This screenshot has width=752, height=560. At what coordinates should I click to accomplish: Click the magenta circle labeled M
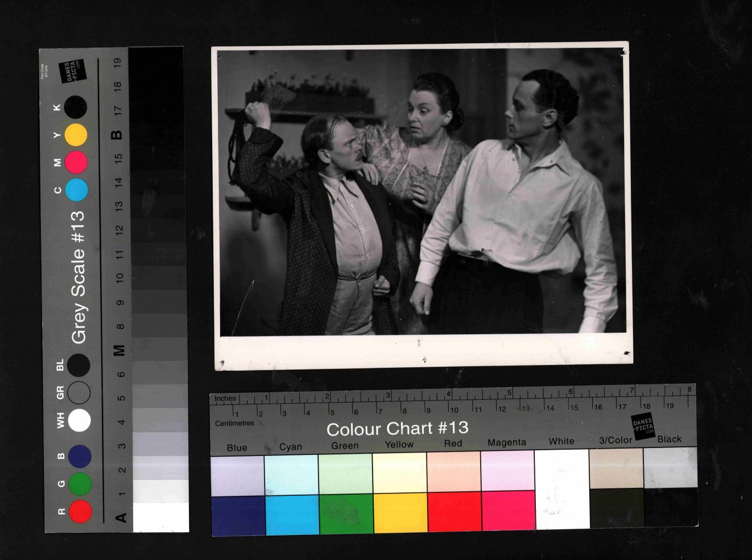(x=76, y=163)
